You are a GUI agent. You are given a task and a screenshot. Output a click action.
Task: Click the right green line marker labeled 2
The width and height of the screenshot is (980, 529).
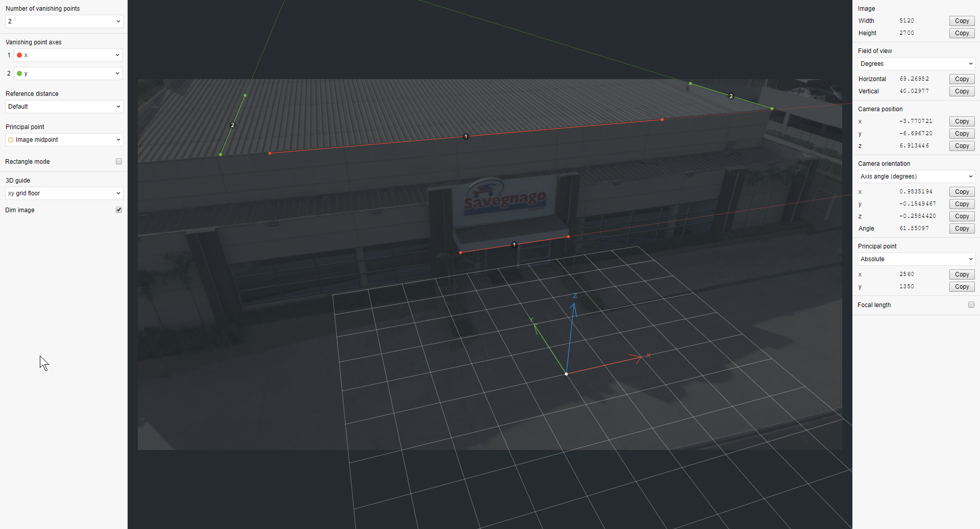click(731, 96)
